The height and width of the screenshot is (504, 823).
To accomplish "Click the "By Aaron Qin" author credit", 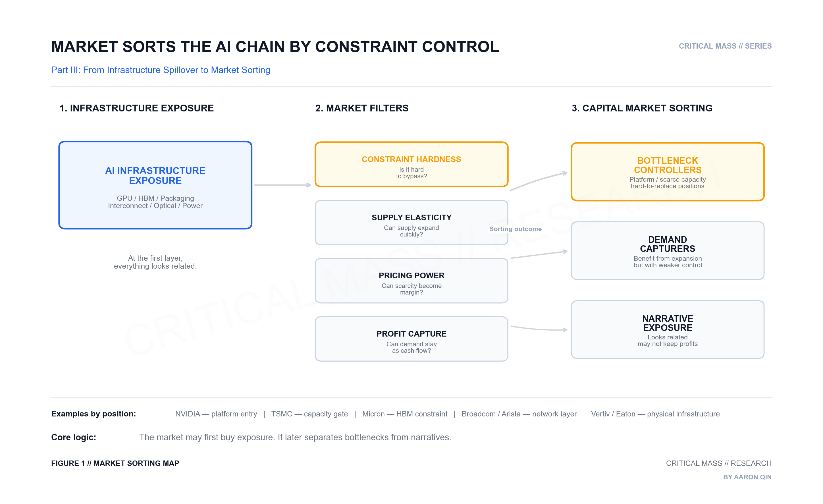I will click(x=747, y=477).
